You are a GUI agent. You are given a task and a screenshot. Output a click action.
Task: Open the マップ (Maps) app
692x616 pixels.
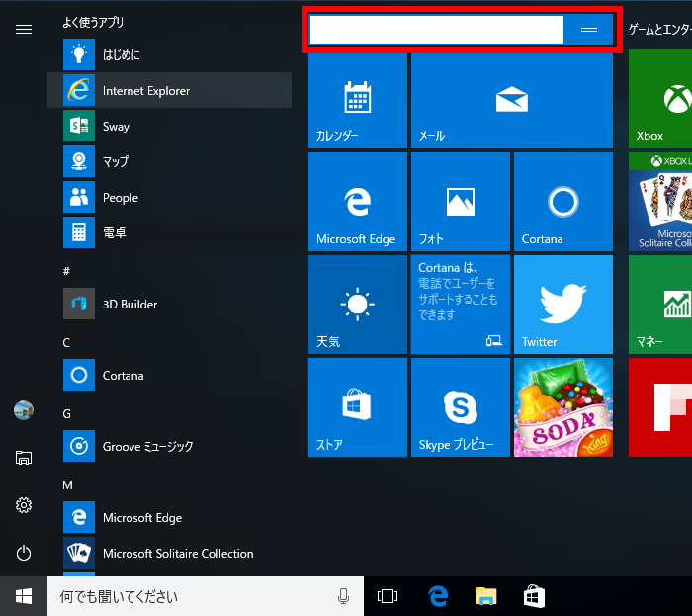point(169,161)
